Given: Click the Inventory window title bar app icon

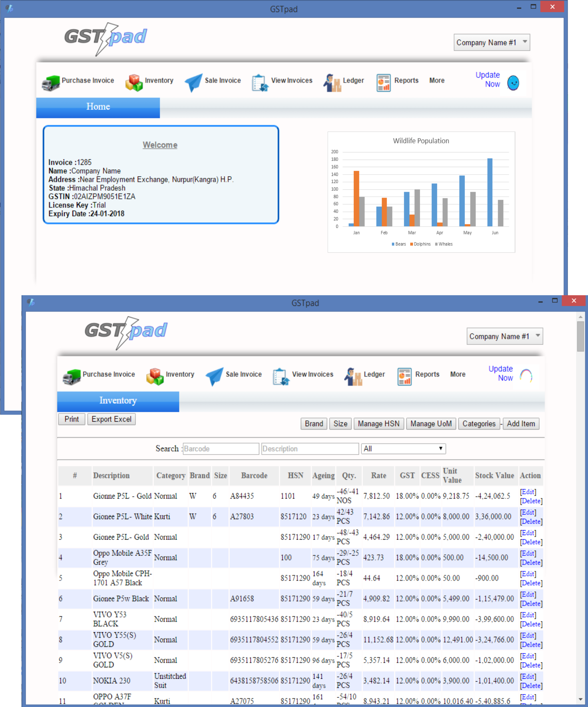Looking at the screenshot, I should pos(31,302).
